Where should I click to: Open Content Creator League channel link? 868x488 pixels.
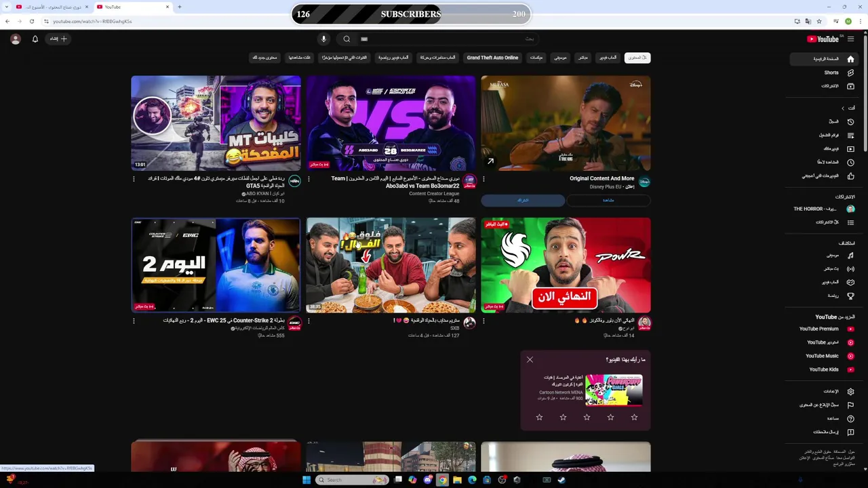point(434,194)
